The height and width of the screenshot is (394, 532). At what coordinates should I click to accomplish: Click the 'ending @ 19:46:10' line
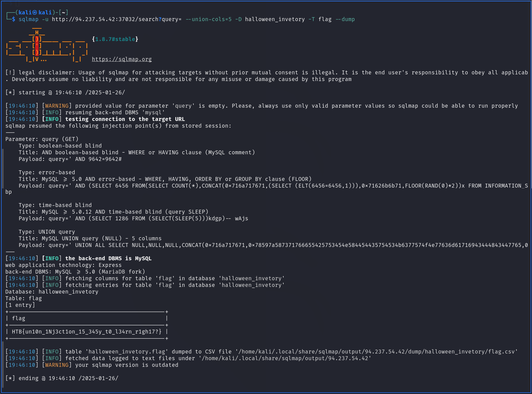[62, 378]
